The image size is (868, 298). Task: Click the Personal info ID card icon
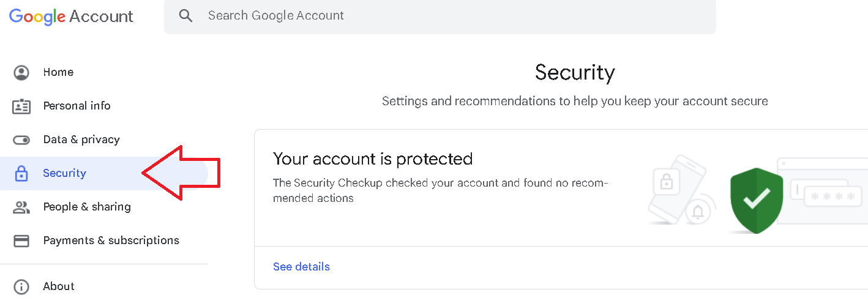pyautogui.click(x=21, y=106)
